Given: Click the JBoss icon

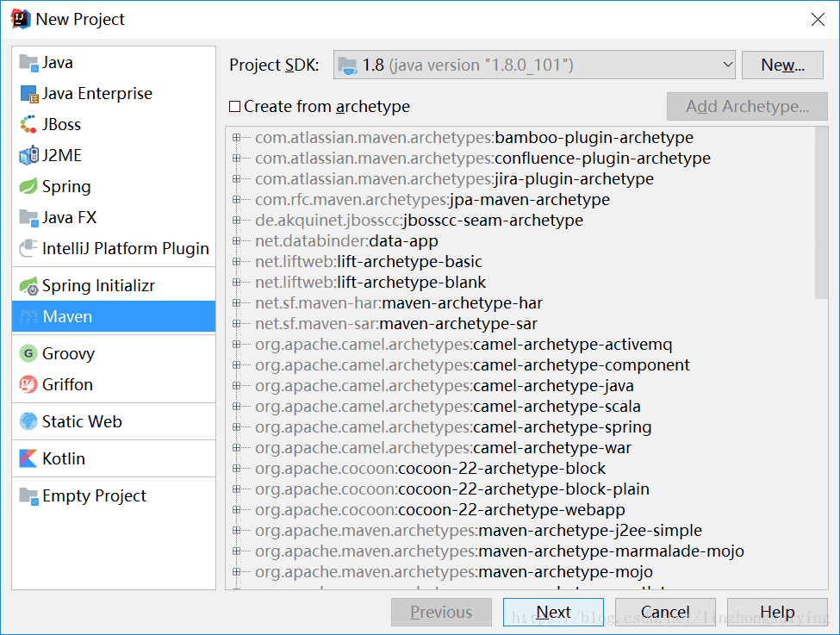Looking at the screenshot, I should coord(29,124).
